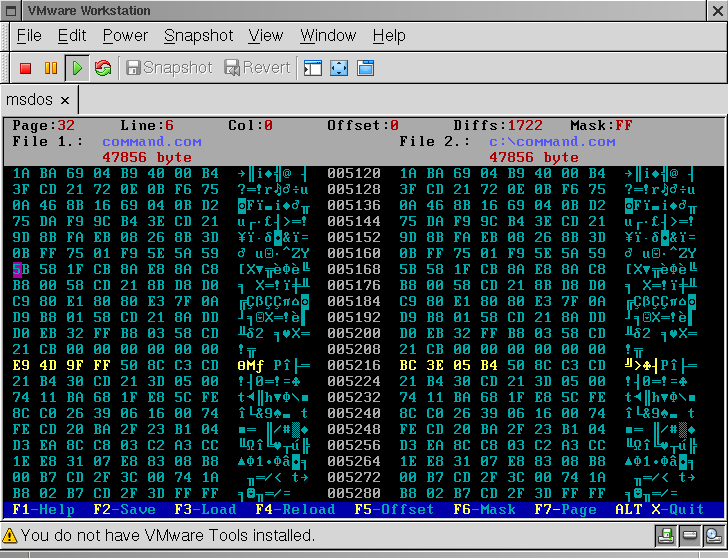Click the differing byte E9 in File 1
Image resolution: width=728 pixels, height=558 pixels.
21,365
